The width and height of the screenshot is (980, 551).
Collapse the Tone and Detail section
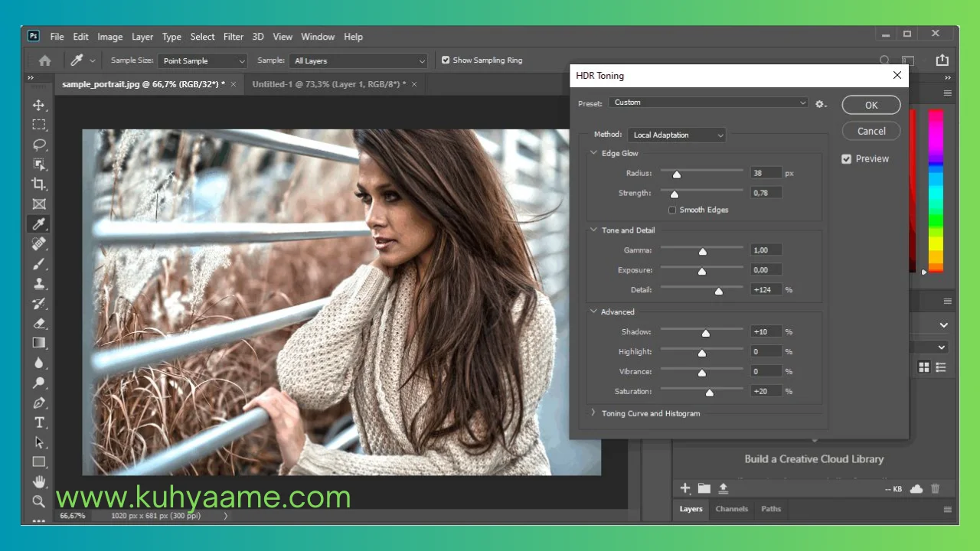tap(593, 230)
